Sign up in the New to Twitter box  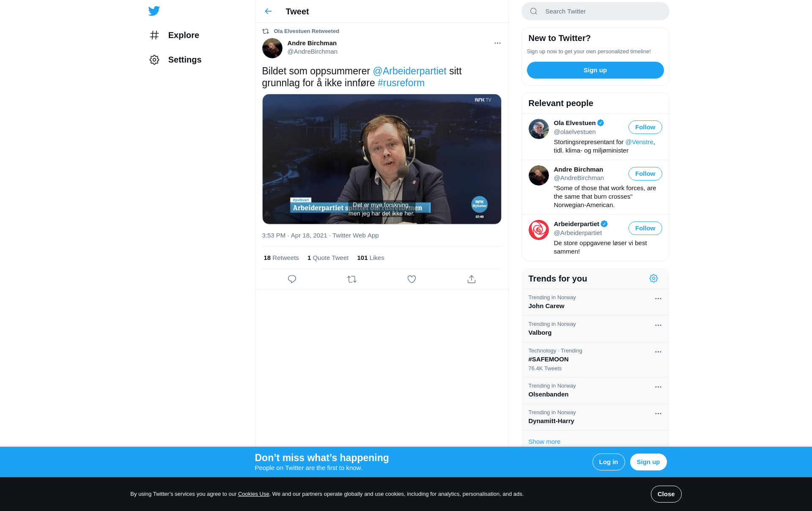[x=595, y=70]
